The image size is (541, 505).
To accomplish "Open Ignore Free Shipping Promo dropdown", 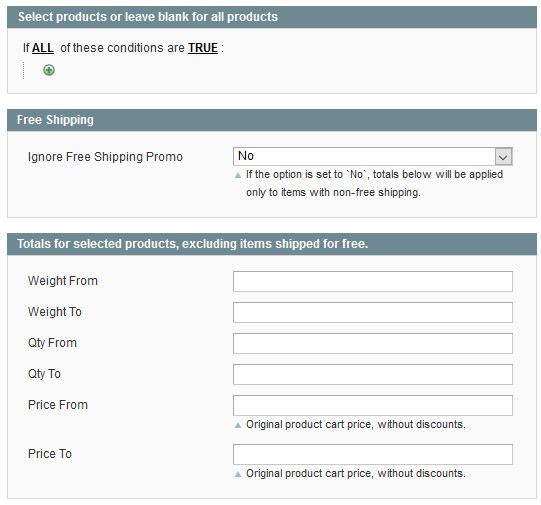I will 373,156.
